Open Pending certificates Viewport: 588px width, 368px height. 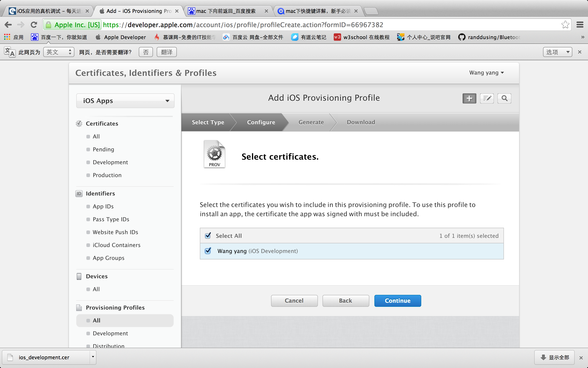click(103, 149)
